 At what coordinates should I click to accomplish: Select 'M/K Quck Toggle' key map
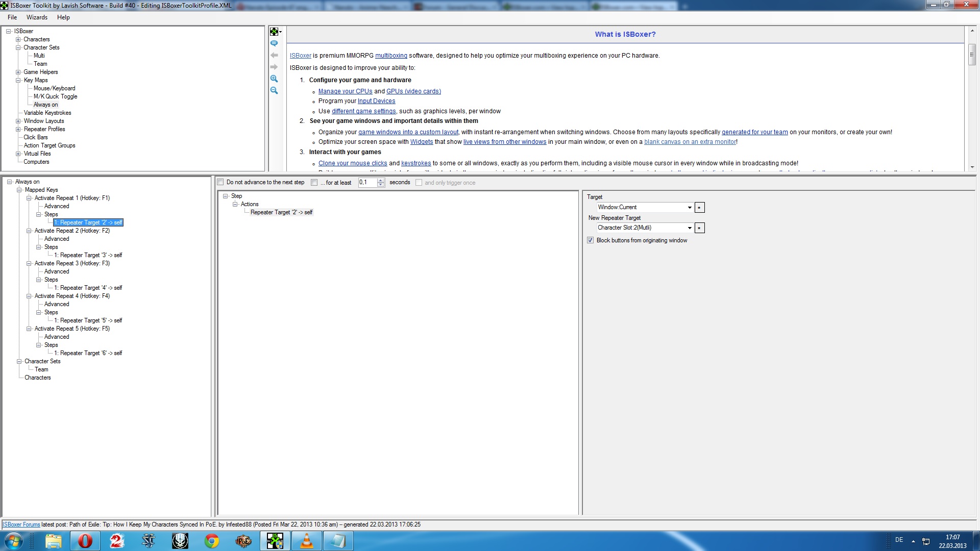(55, 96)
